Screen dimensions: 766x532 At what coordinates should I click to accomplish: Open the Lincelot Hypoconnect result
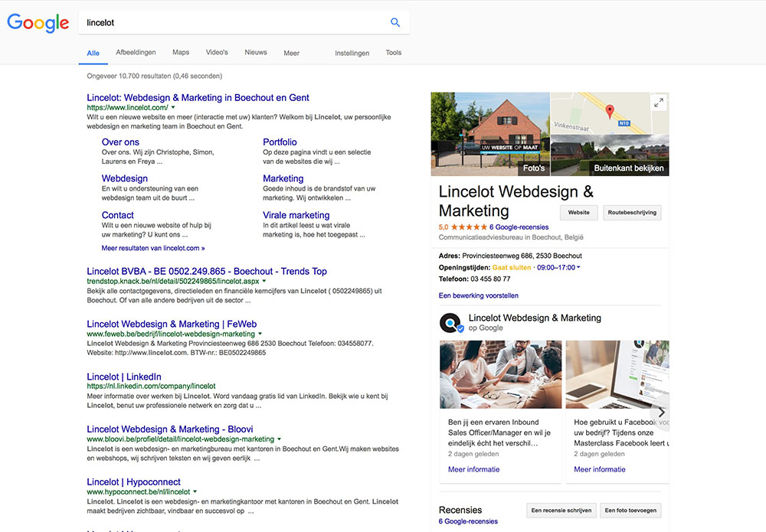pyautogui.click(x=133, y=482)
